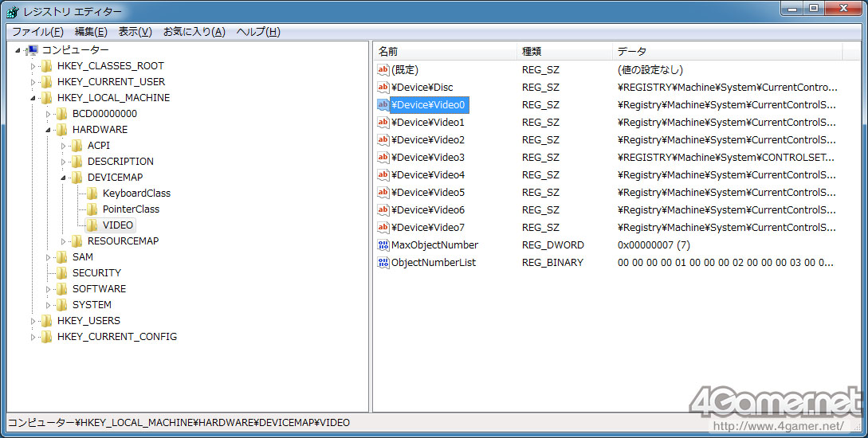Select the ¥Device¥Video7 value name
Image resolution: width=868 pixels, height=438 pixels.
click(x=428, y=227)
